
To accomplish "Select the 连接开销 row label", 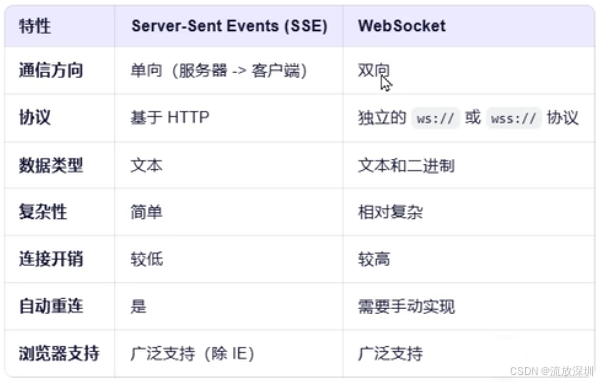I will pyautogui.click(x=51, y=259).
